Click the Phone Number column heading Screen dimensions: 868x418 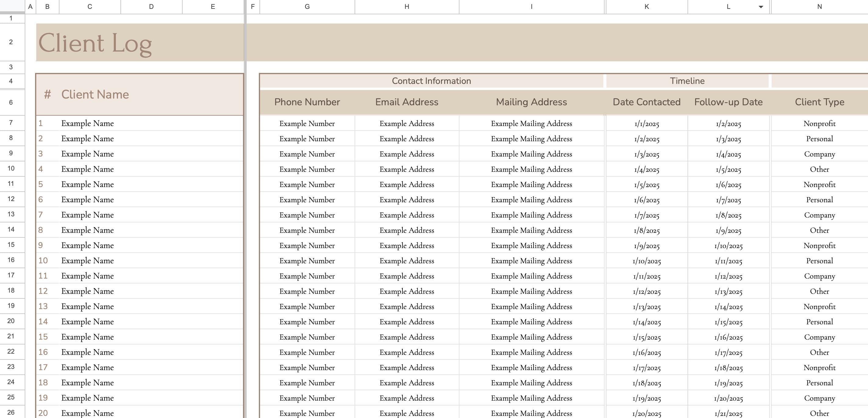pos(307,102)
